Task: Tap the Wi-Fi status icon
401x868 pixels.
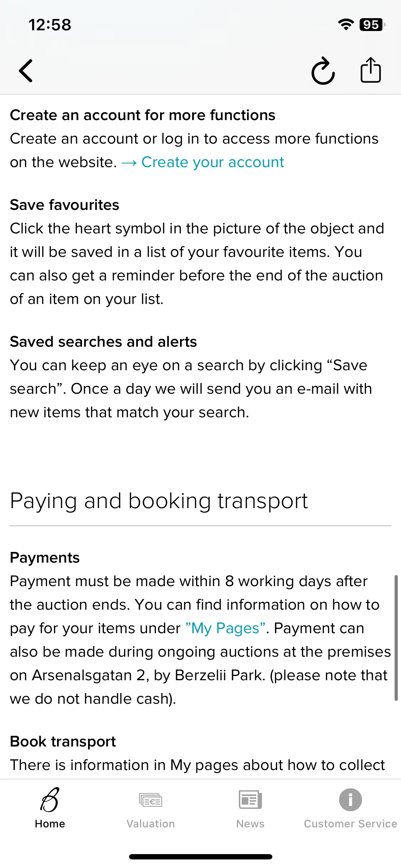Action: [346, 25]
